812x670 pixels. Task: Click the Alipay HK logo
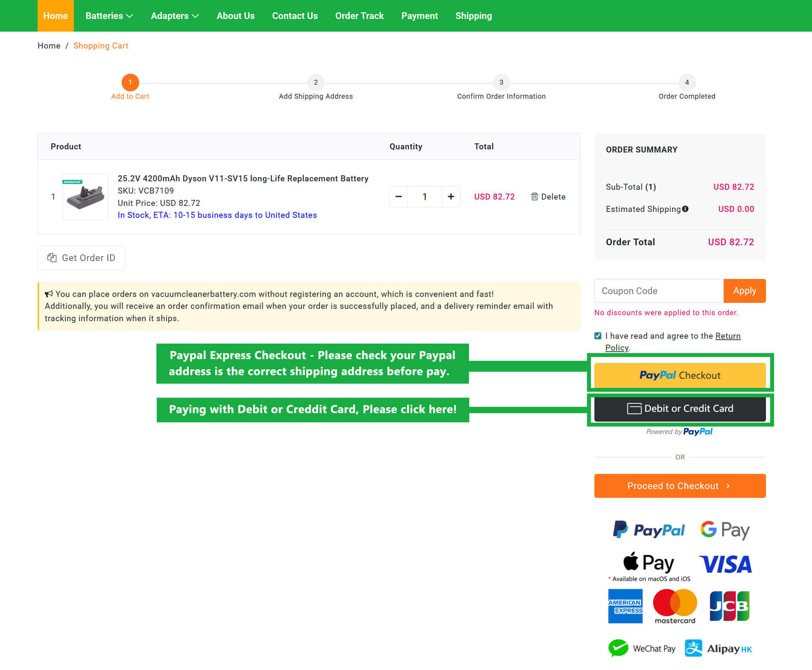click(x=718, y=648)
